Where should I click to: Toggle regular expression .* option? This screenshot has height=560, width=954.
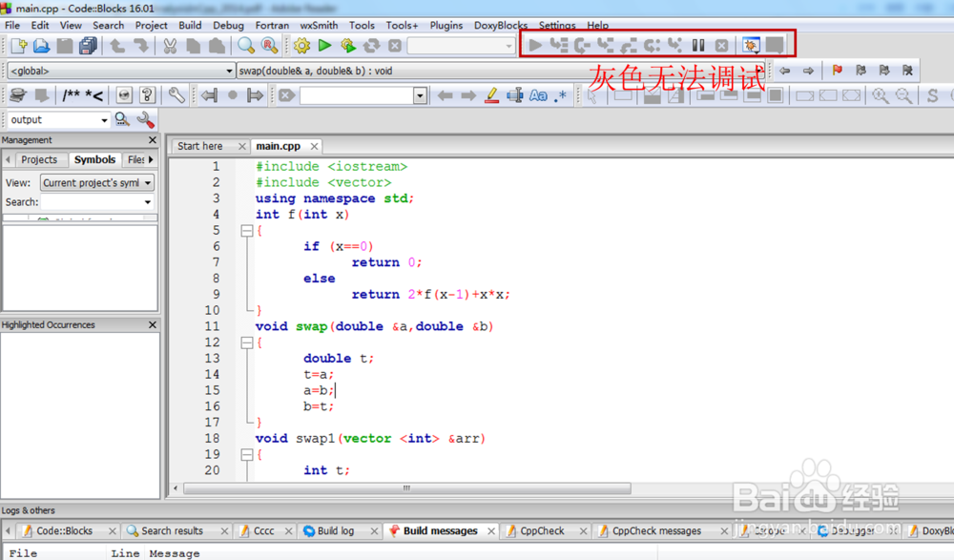(x=560, y=95)
